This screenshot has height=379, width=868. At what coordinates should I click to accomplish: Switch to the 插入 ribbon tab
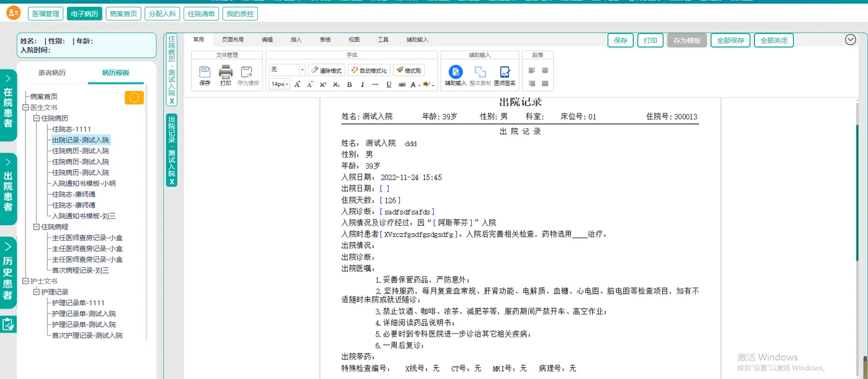coord(296,39)
